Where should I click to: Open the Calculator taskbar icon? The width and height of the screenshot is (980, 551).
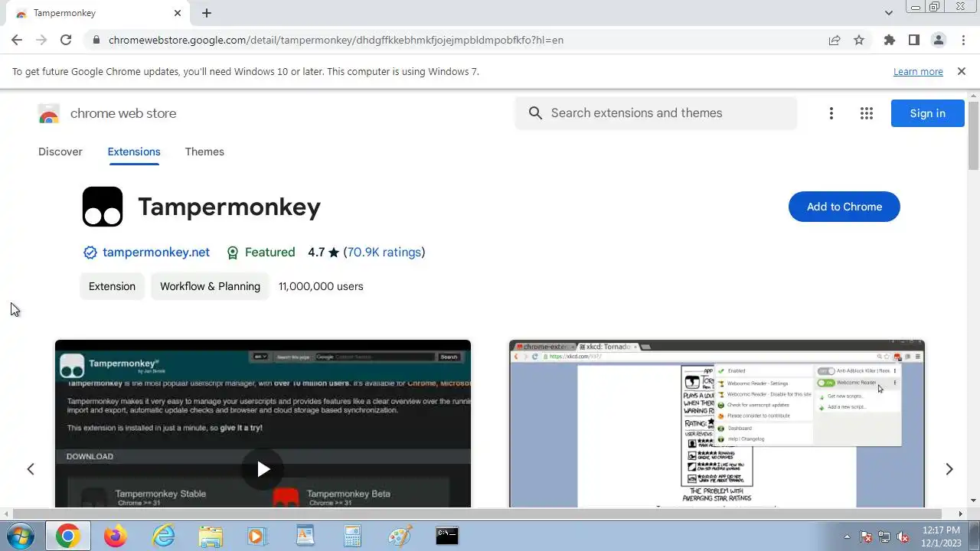pos(352,536)
